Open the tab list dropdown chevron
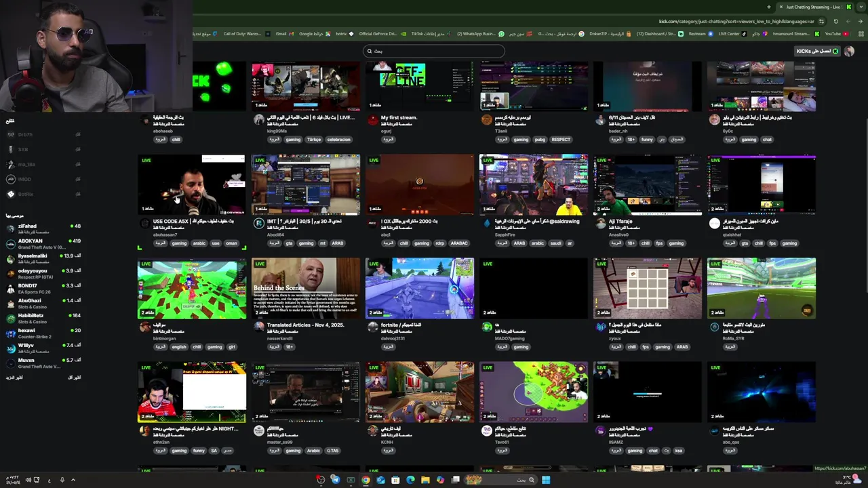Screen dimensions: 868x488 point(861,7)
